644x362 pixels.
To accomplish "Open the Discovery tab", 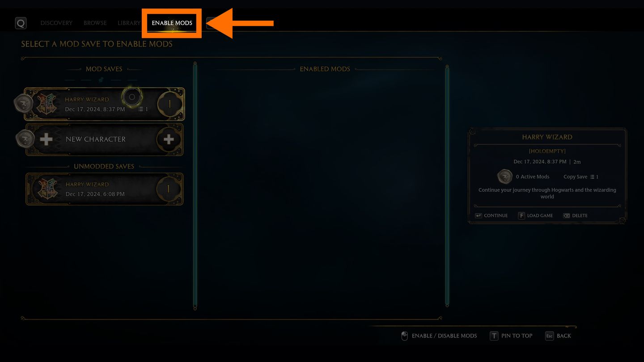I will pyautogui.click(x=56, y=23).
